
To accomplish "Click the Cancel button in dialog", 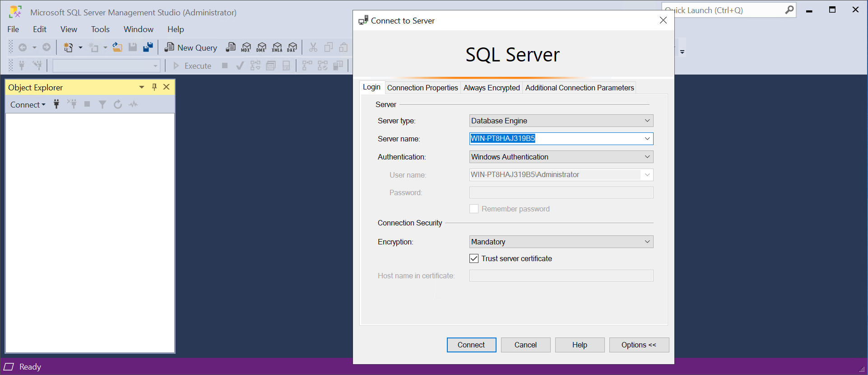I will point(525,345).
